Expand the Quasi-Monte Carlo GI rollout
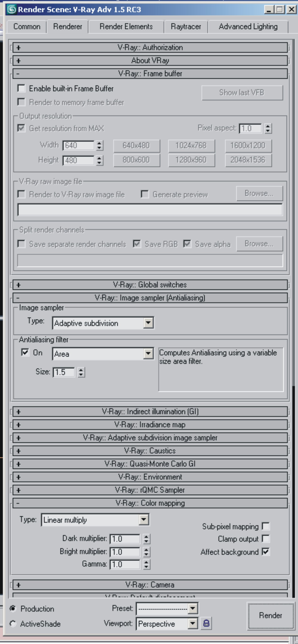Viewport: 298px width, 644px height. coord(150,464)
